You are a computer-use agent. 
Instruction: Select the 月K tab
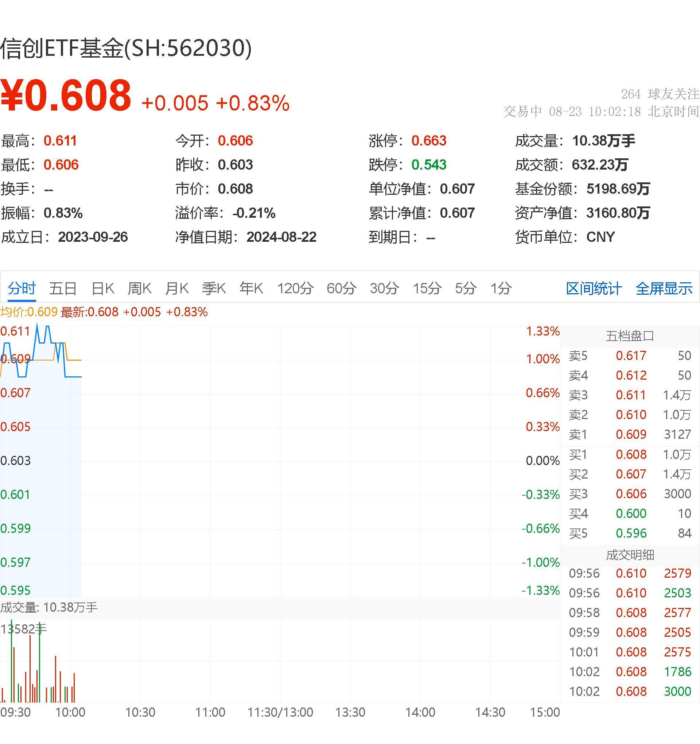pyautogui.click(x=177, y=288)
